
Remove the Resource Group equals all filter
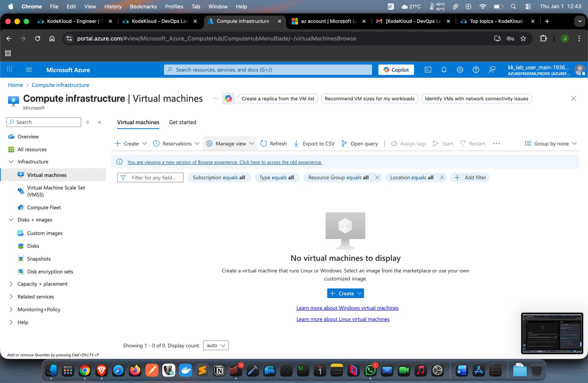[x=377, y=178]
